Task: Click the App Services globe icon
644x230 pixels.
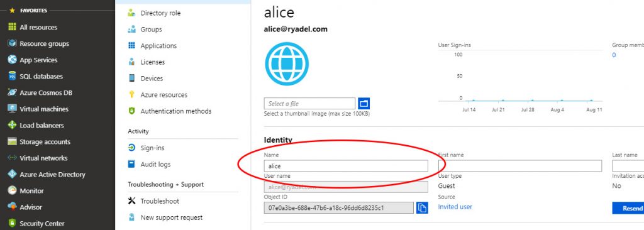Action: point(13,60)
